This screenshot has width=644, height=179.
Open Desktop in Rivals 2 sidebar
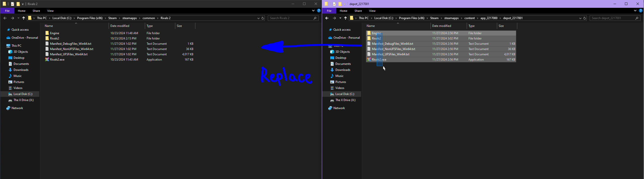19,58
